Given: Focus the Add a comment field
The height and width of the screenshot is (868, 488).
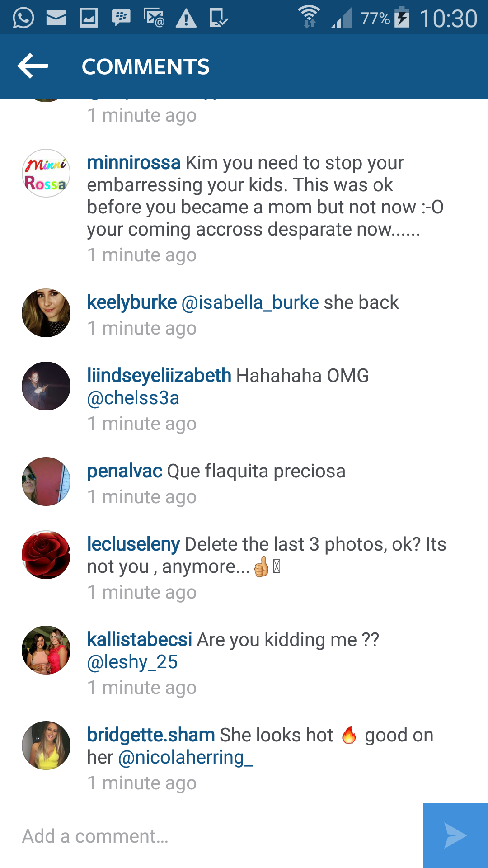Looking at the screenshot, I should tap(211, 836).
